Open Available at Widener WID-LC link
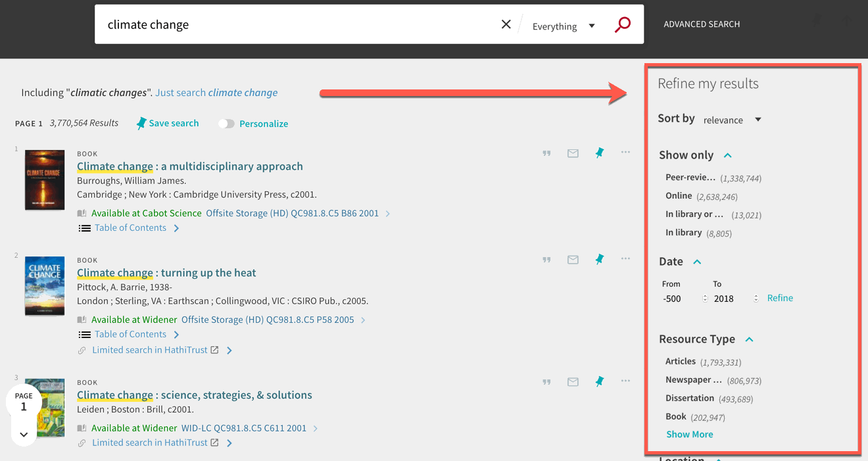Image resolution: width=868 pixels, height=461 pixels. (199, 428)
